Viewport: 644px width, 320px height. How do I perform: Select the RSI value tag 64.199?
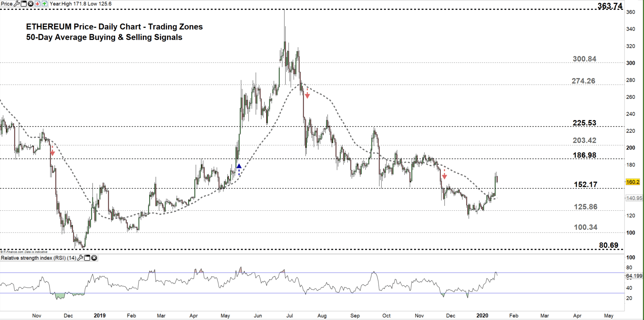[634, 276]
